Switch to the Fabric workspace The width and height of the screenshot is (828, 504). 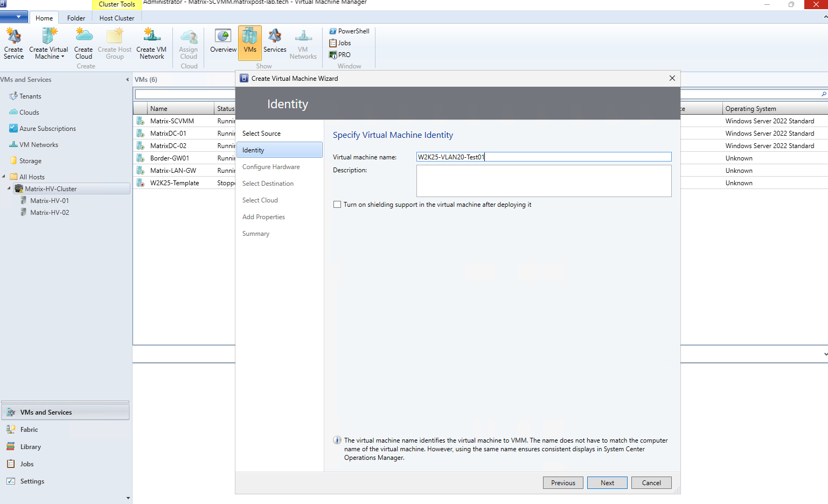[x=65, y=430]
